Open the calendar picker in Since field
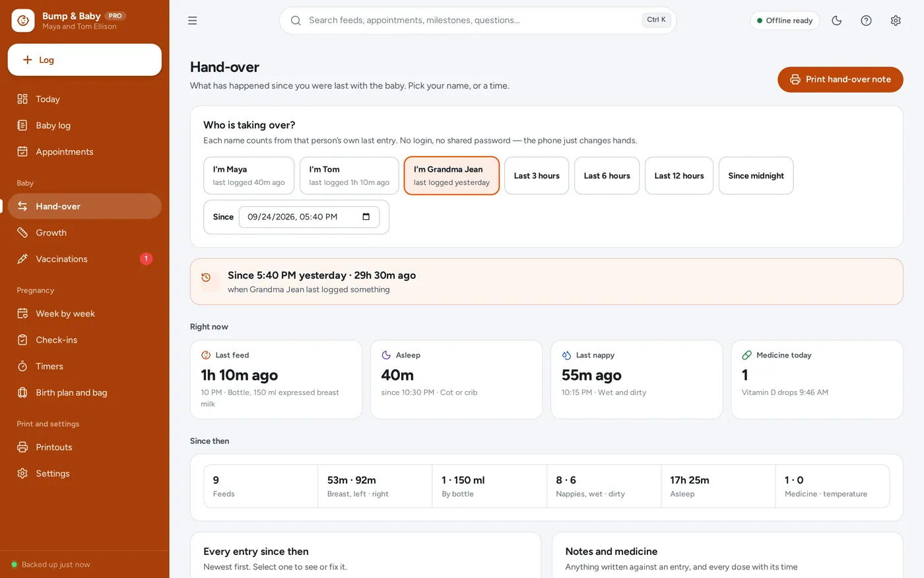This screenshot has width=924, height=578. pyautogui.click(x=366, y=217)
